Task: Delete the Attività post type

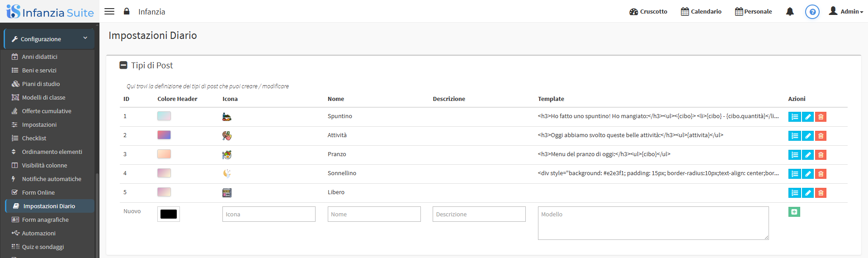Action: tap(821, 136)
